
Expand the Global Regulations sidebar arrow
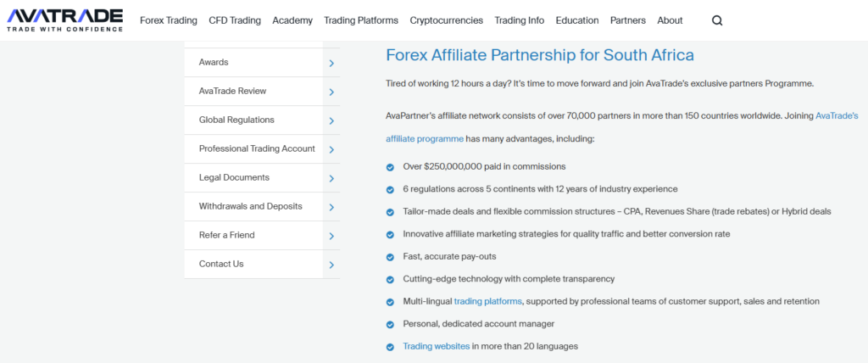pos(331,120)
